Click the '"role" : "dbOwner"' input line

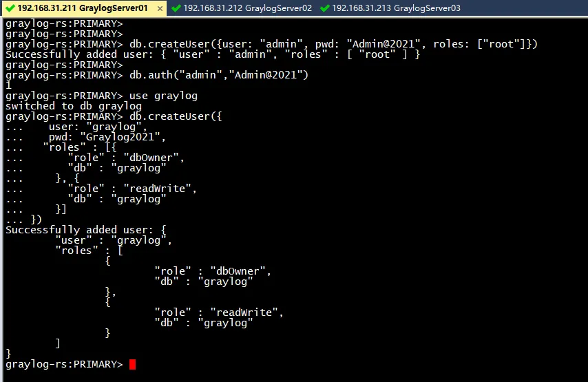point(126,158)
